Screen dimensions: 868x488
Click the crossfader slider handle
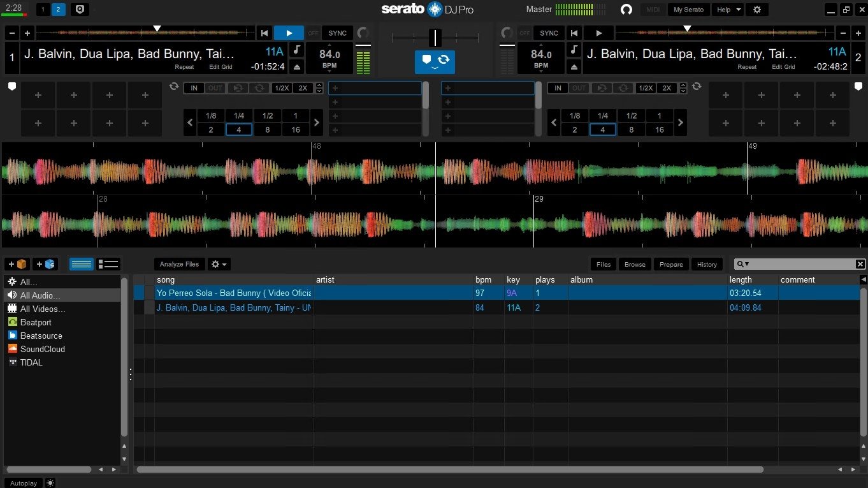435,38
